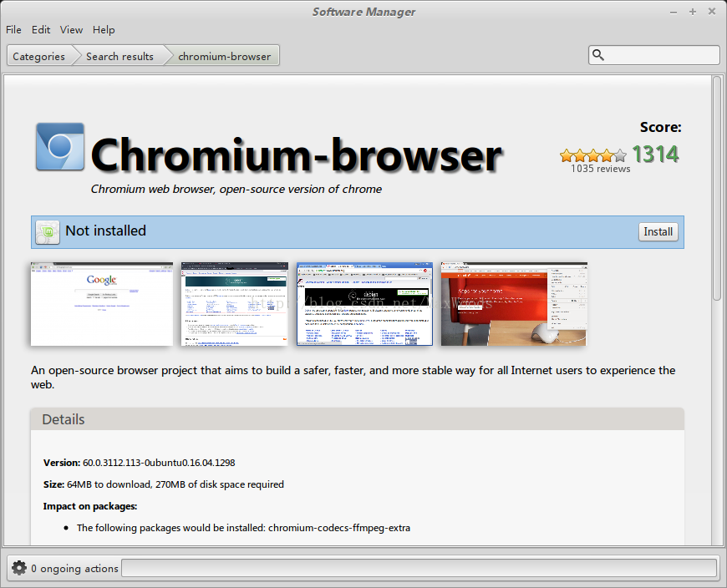Install Chromium-browser with the Install button

click(x=658, y=231)
